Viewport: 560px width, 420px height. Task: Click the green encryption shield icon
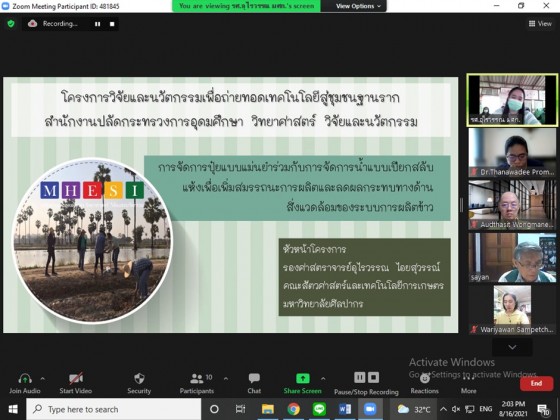point(11,24)
